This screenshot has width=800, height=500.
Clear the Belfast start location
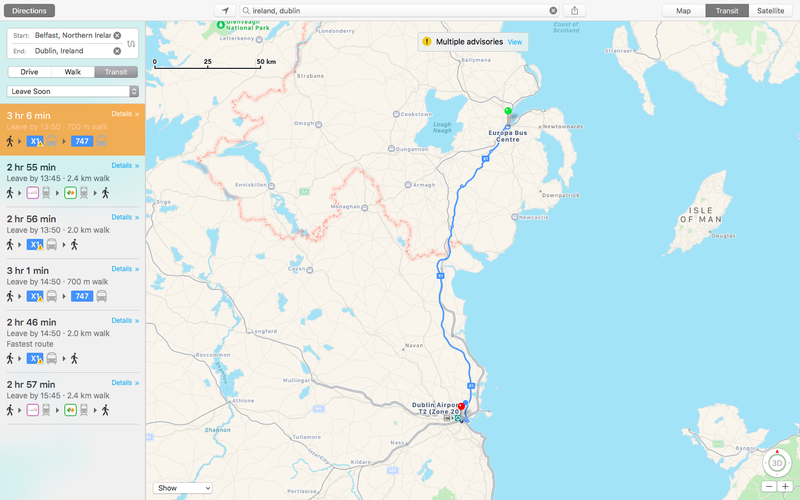pos(117,35)
